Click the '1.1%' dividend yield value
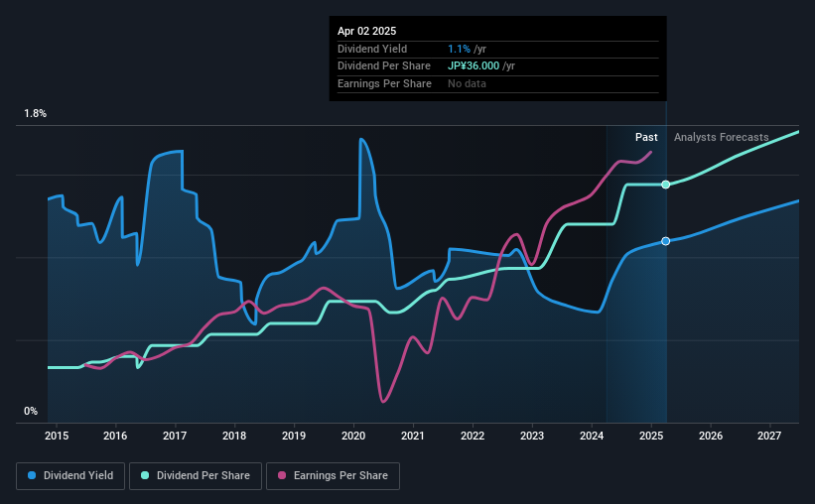Viewport: 815px width, 504px height. click(x=459, y=49)
